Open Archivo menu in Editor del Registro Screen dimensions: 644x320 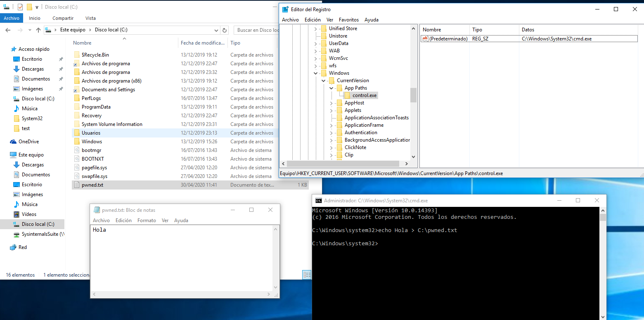290,20
